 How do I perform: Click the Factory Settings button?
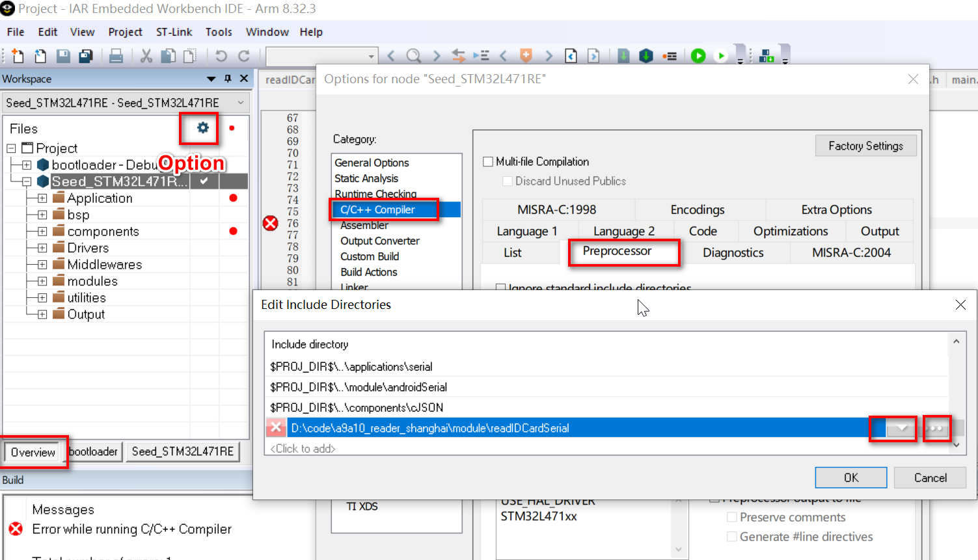click(x=865, y=146)
